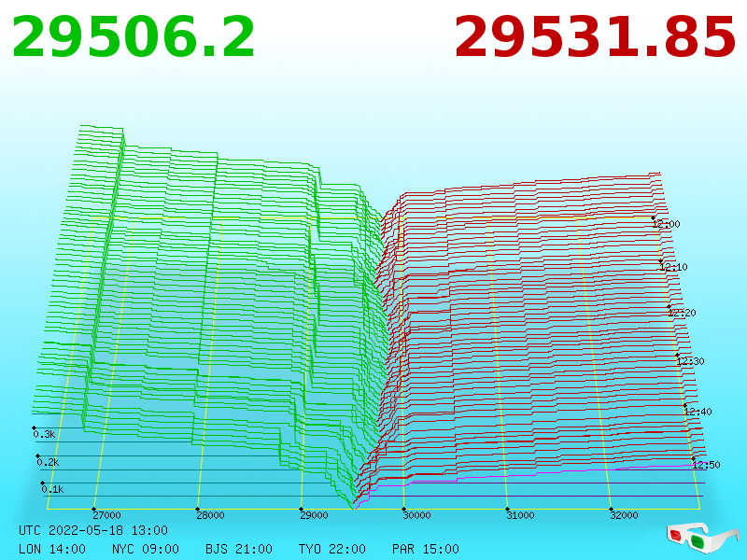Click the 12:20 time axis marker
Image resolution: width=747 pixels, height=560 pixels.
tap(683, 313)
